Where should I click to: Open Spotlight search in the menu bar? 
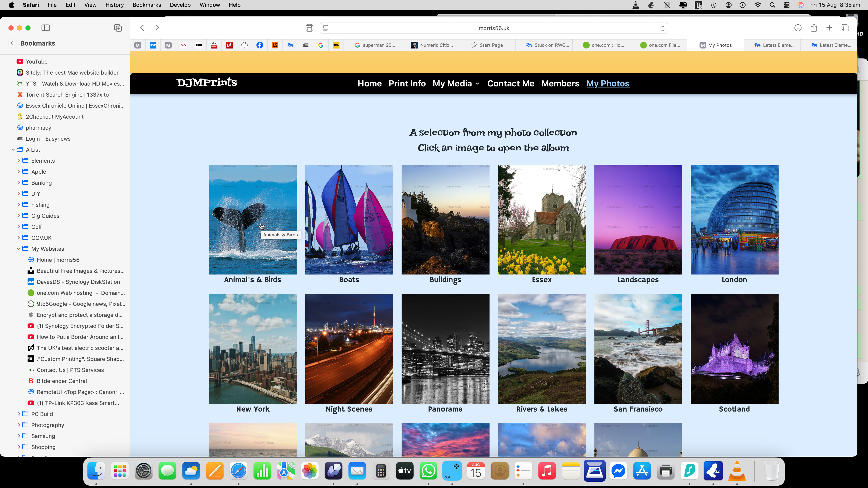772,5
